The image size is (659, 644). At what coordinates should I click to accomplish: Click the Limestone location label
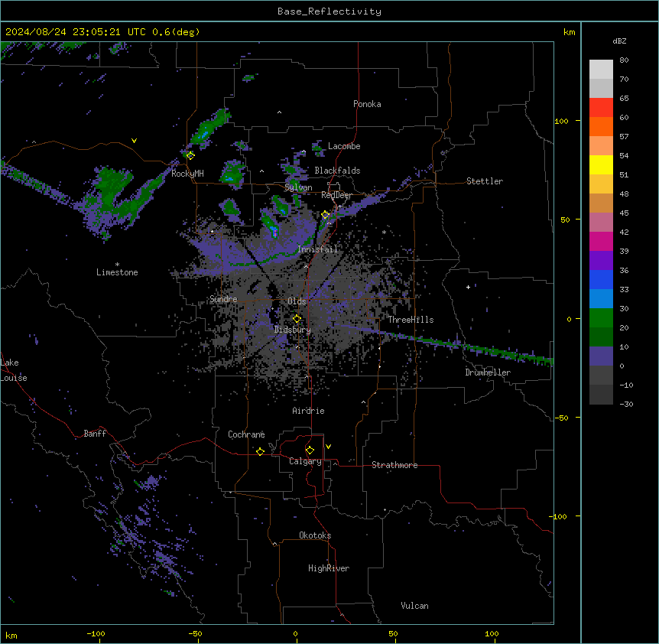click(x=117, y=272)
